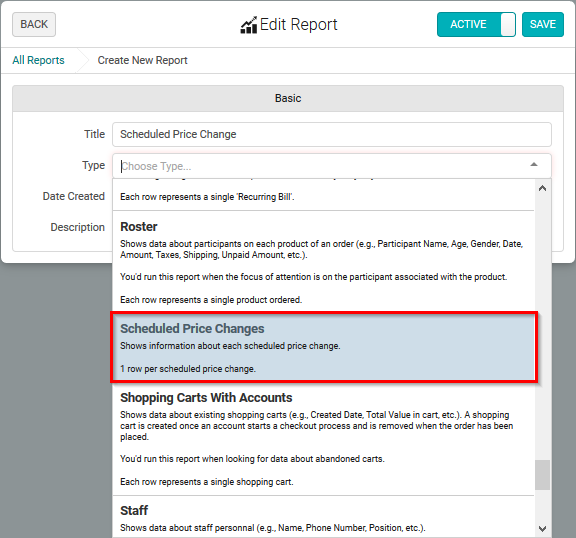
Task: Click the dropdown list scroll-down arrow
Action: (542, 529)
